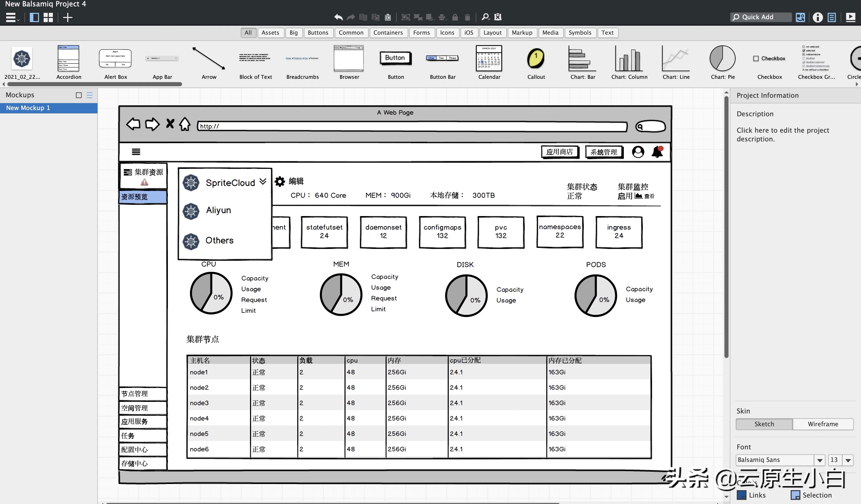Select the Containers library tab
861x504 pixels.
click(x=388, y=33)
